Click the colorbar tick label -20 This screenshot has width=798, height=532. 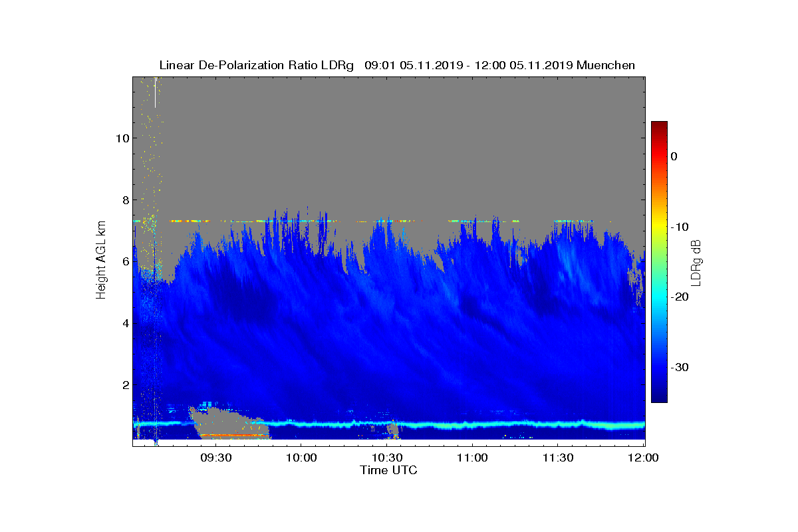tap(680, 297)
